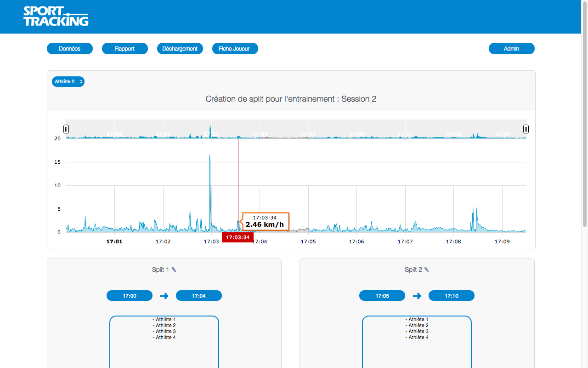
Task: Select the 17:00 start time of Split 1
Action: [x=130, y=296]
